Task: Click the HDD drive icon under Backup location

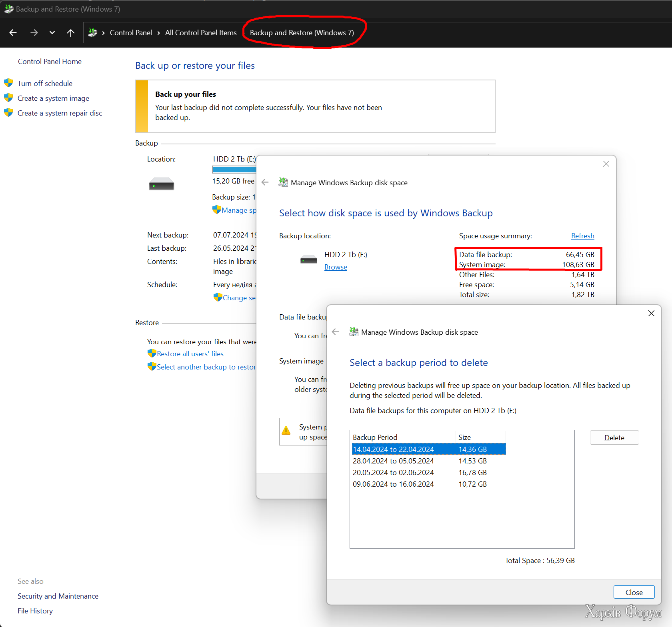Action: [162, 184]
